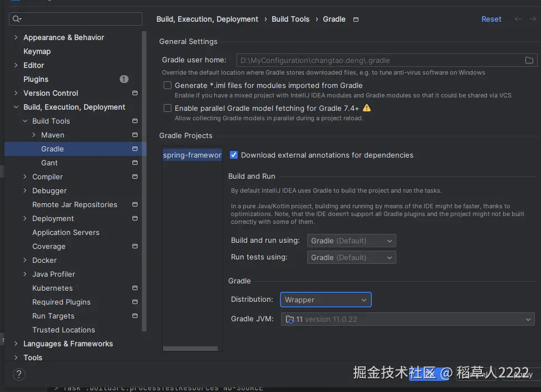
Task: Click the Gradle Projects list horizontal scrollbar
Action: (x=190, y=349)
